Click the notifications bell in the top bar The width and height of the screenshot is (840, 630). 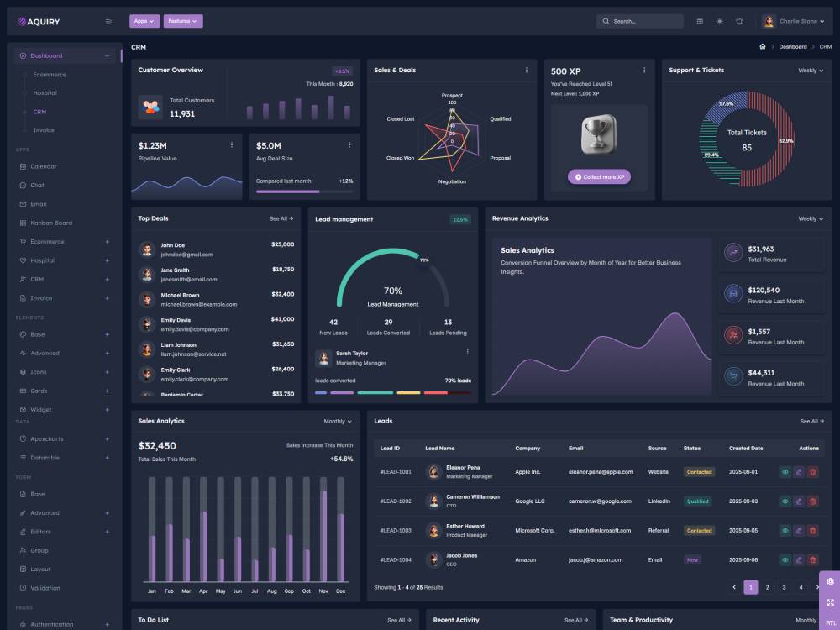739,20
